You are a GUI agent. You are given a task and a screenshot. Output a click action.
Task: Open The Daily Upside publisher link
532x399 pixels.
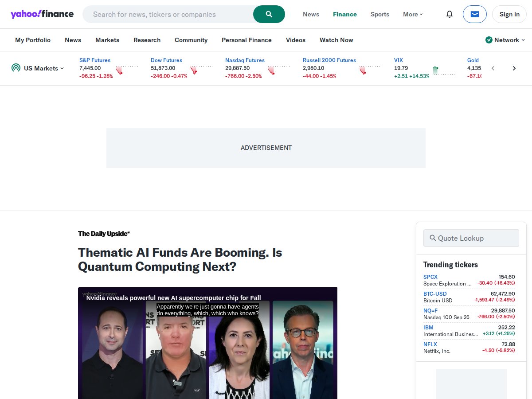point(104,234)
